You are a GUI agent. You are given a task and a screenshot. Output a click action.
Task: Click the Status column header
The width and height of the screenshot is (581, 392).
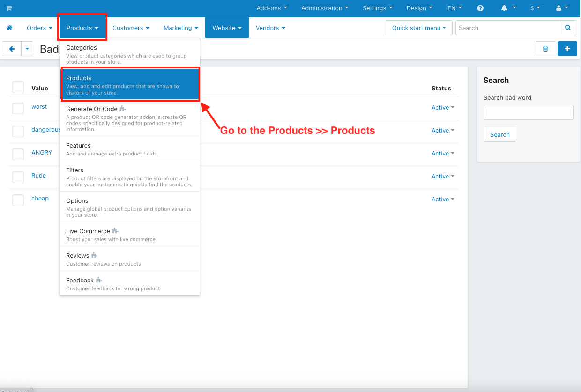coord(441,88)
